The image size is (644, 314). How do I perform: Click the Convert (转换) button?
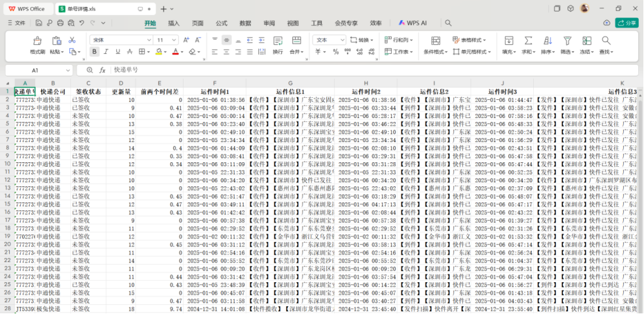pos(361,40)
